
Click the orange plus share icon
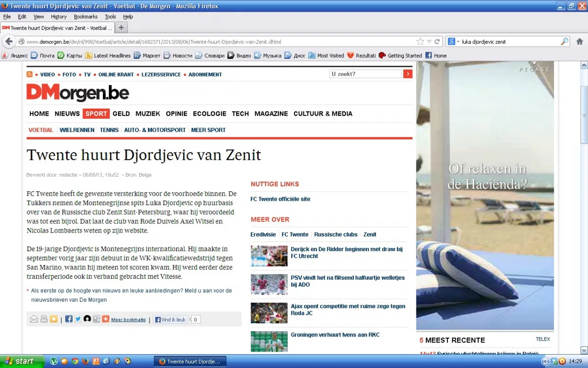click(105, 319)
